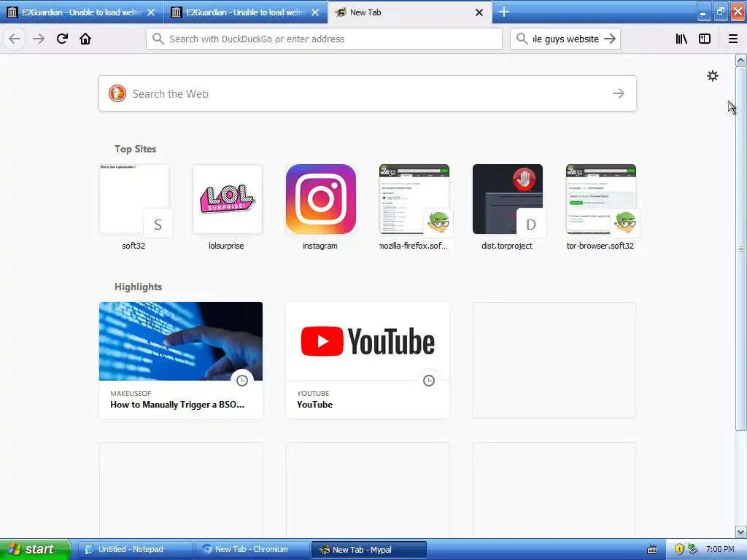Viewport: 747px width, 560px height.
Task: Open the lolsurprise top site
Action: 228,207
